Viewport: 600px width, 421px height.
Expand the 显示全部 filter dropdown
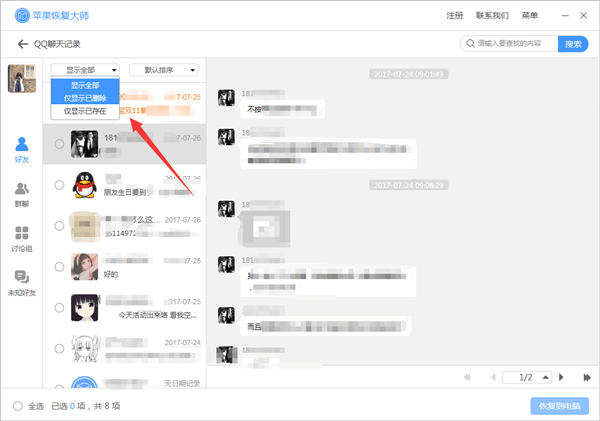click(x=85, y=70)
